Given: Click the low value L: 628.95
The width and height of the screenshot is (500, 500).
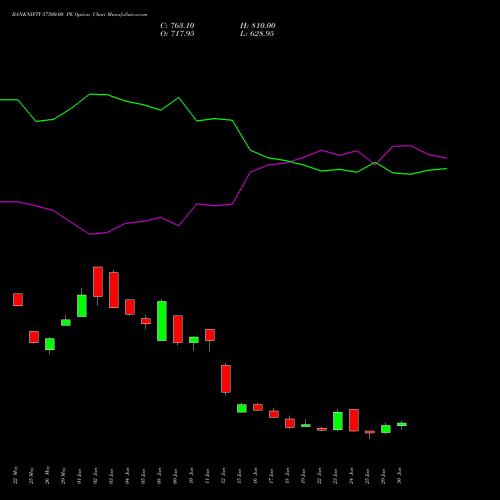Looking at the screenshot, I should (x=257, y=34).
